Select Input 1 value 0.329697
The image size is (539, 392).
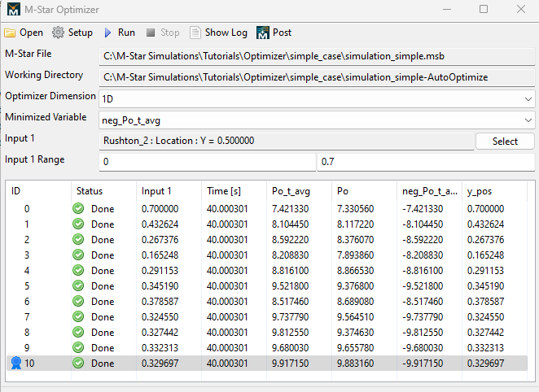tap(160, 364)
